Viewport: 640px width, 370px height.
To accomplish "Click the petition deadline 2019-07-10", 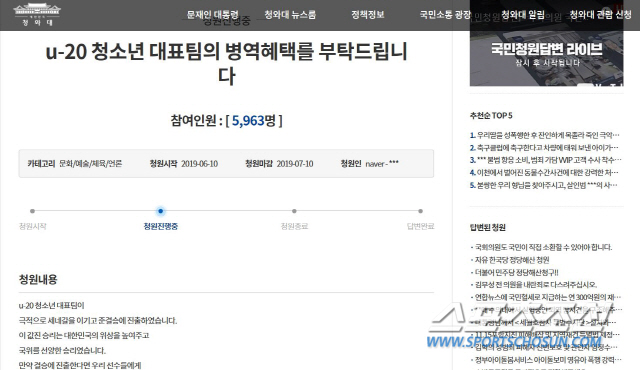I will 295,164.
